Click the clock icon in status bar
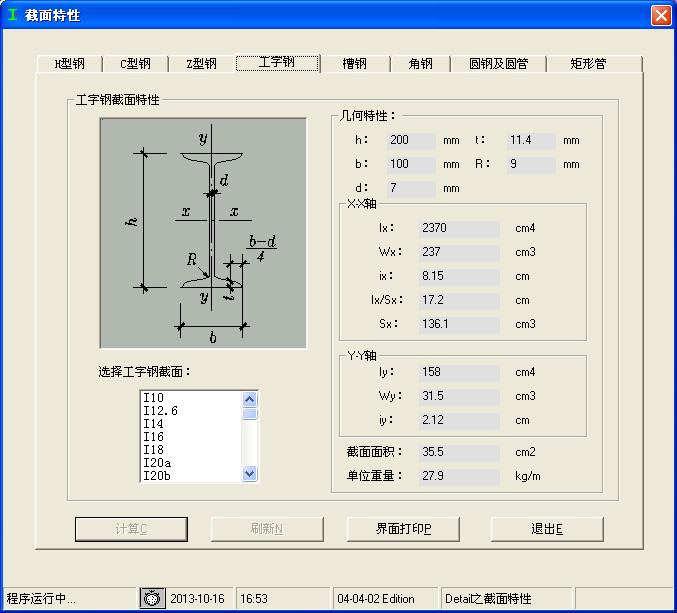 (152, 598)
